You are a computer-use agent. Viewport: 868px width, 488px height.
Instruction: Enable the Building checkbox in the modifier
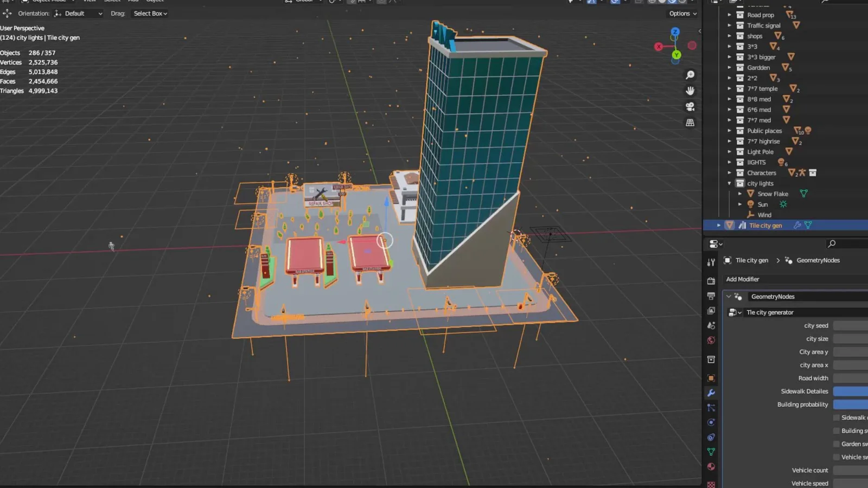click(837, 431)
